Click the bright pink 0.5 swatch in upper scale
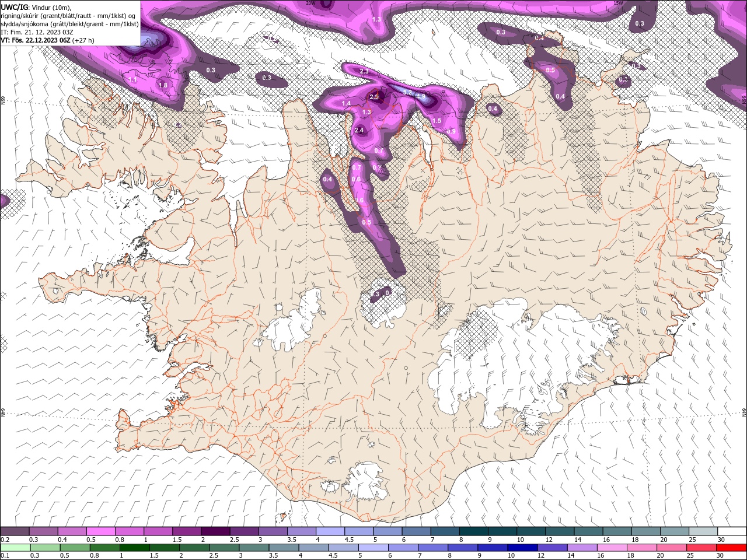Image resolution: width=747 pixels, height=560 pixels. point(100,531)
